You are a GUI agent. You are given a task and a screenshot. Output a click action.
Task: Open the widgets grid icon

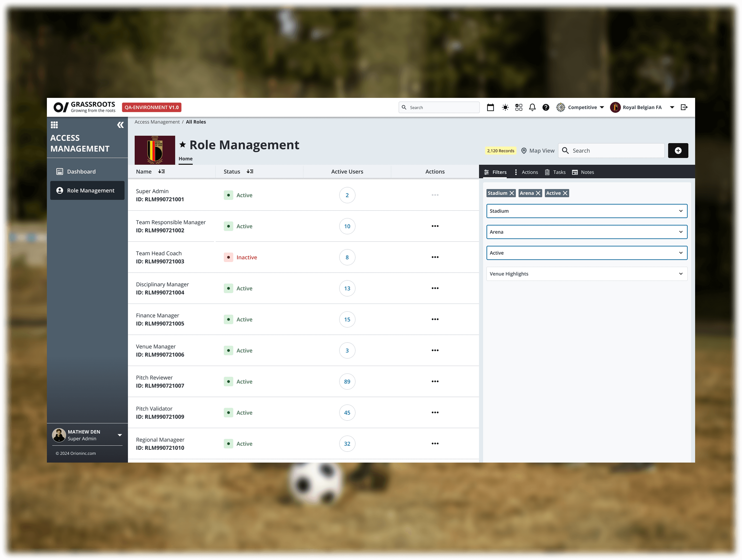click(x=518, y=107)
